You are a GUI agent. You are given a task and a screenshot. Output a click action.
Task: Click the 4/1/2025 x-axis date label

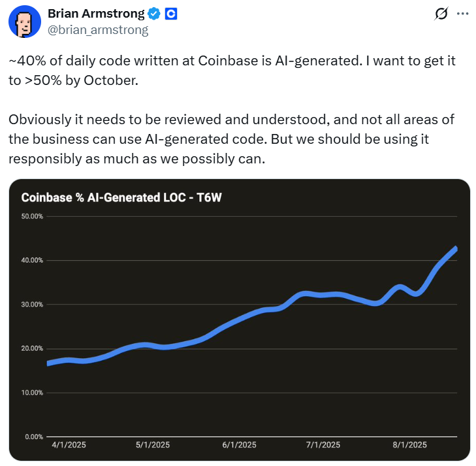tap(68, 445)
